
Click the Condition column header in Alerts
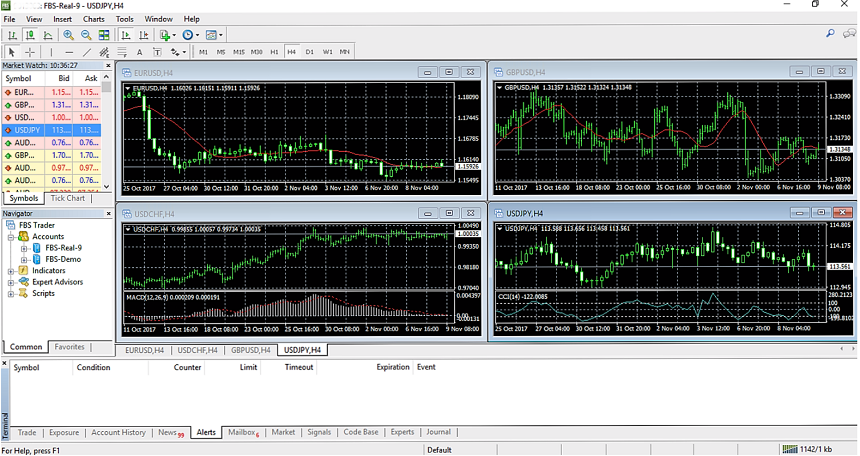point(93,368)
